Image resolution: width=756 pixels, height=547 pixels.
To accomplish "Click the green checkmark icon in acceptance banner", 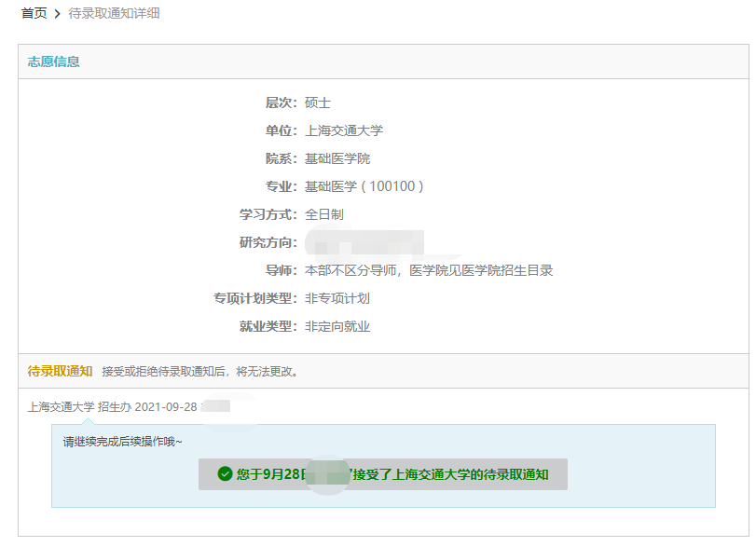I will [x=226, y=474].
